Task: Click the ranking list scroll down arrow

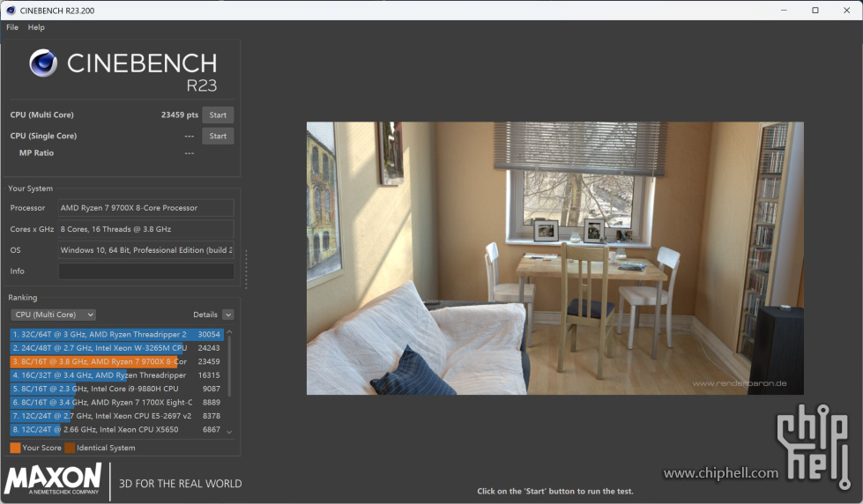Action: pyautogui.click(x=229, y=432)
